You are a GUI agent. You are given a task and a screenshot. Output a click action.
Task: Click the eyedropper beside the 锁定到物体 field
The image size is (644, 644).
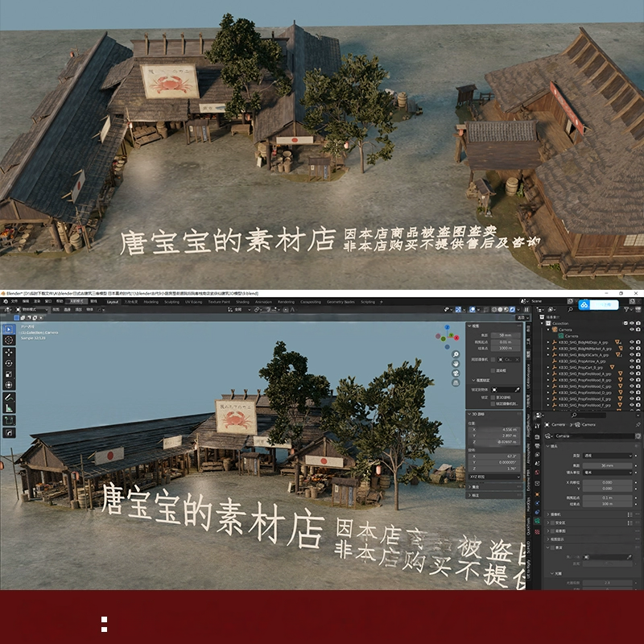[516, 390]
